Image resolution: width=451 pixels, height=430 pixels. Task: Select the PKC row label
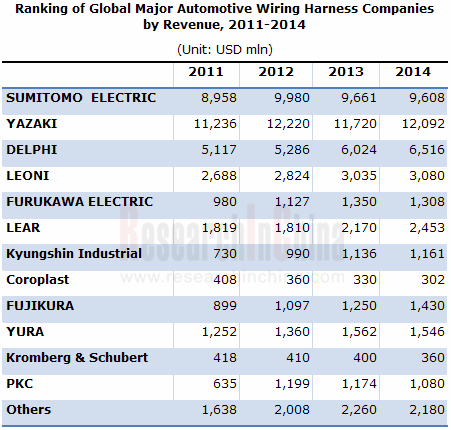click(x=20, y=384)
